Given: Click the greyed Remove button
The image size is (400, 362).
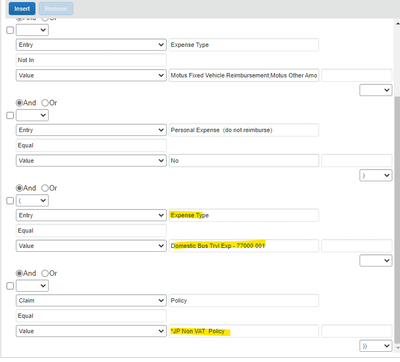Looking at the screenshot, I should point(56,9).
